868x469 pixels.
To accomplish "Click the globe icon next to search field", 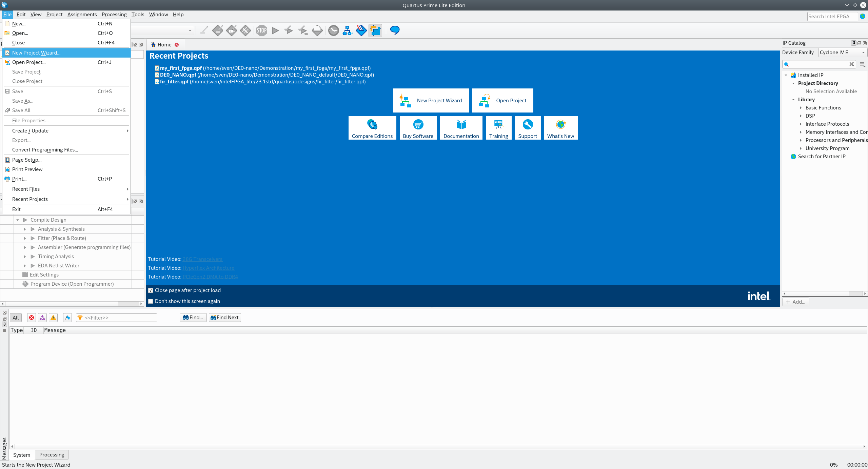I will [863, 16].
